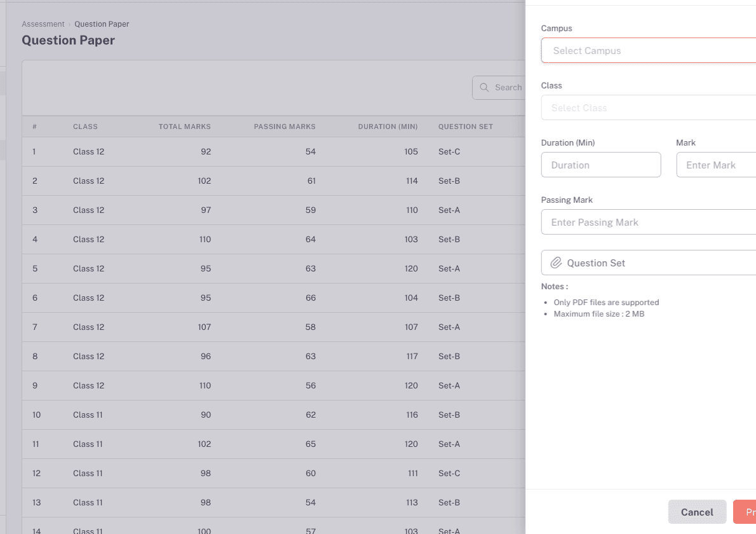This screenshot has height=534, width=756.
Task: Focus the Duration input field
Action: point(601,165)
